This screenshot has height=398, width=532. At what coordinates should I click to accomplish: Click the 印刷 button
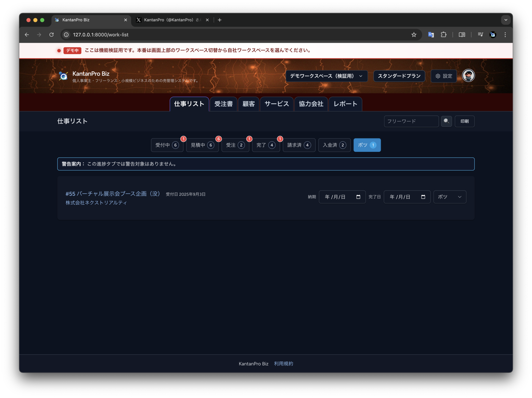pos(464,121)
